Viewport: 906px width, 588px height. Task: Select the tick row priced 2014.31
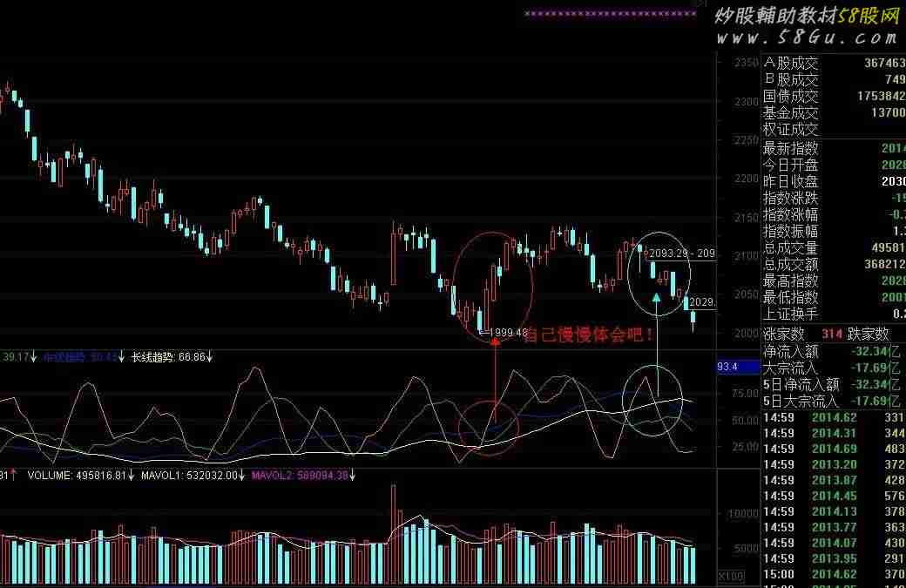click(835, 433)
